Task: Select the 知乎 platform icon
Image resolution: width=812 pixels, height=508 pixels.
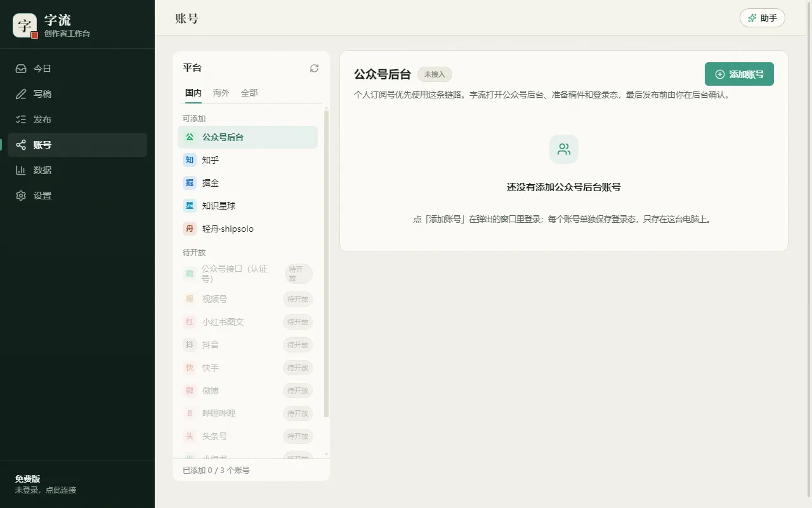Action: (x=190, y=160)
